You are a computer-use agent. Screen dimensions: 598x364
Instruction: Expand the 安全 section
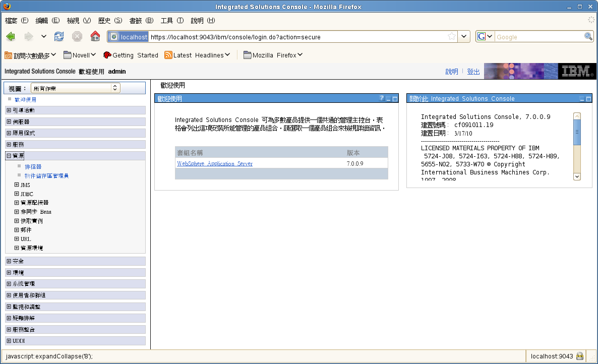[x=9, y=261]
